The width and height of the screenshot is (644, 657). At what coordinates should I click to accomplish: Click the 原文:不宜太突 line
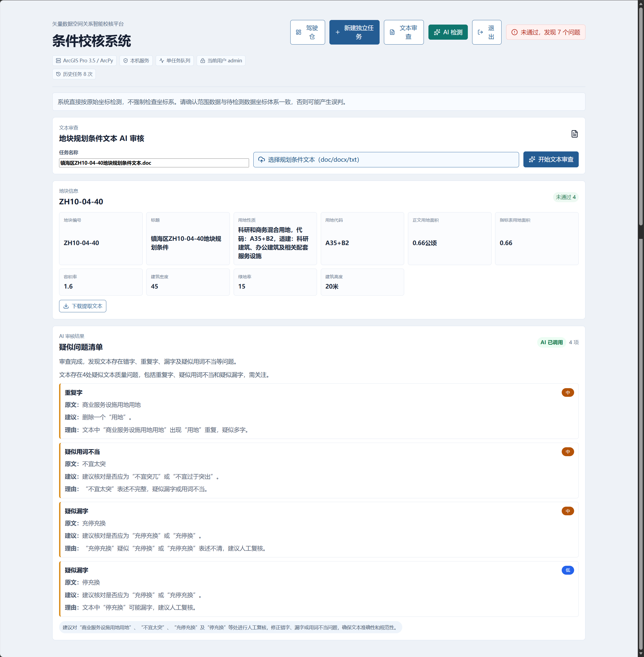click(85, 464)
